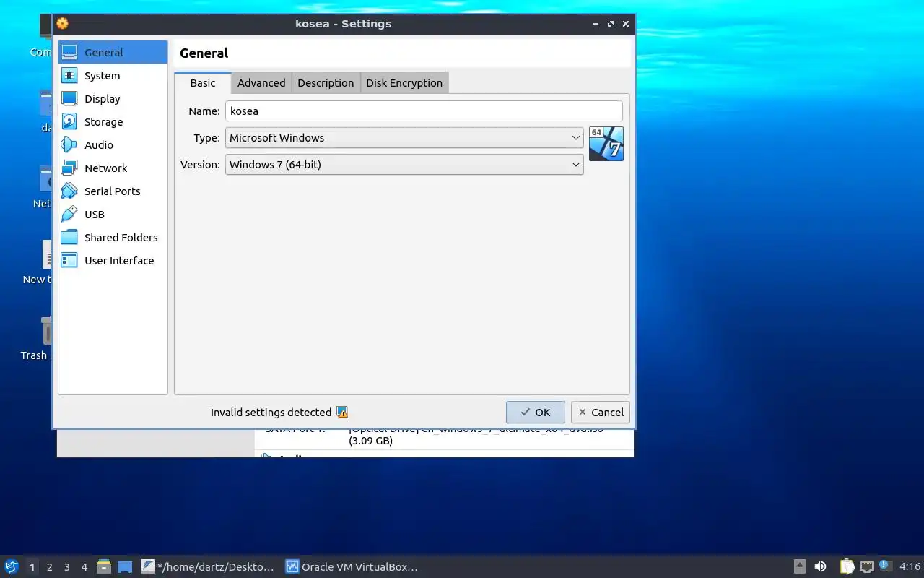Open the volume speaker tray icon
Image resolution: width=924 pixels, height=578 pixels.
click(x=820, y=566)
